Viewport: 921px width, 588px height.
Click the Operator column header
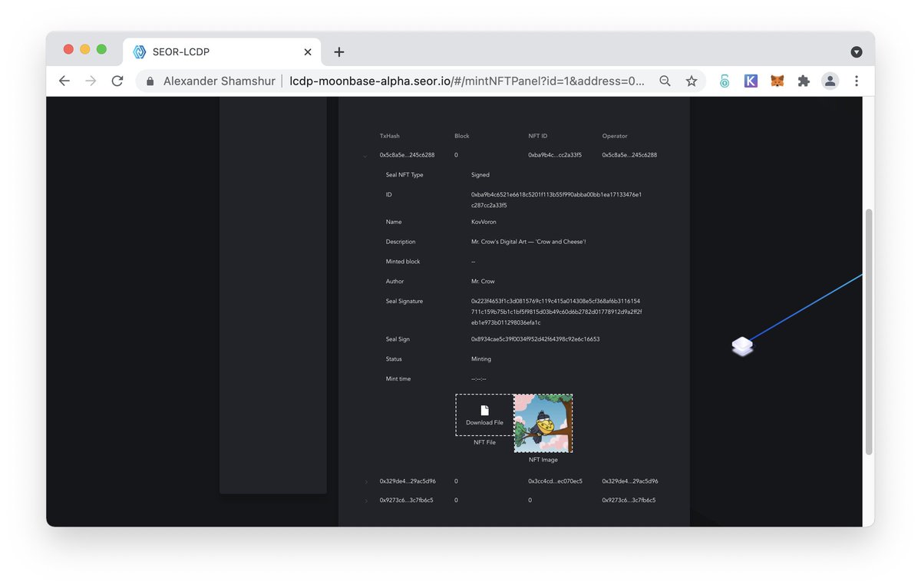pos(615,136)
